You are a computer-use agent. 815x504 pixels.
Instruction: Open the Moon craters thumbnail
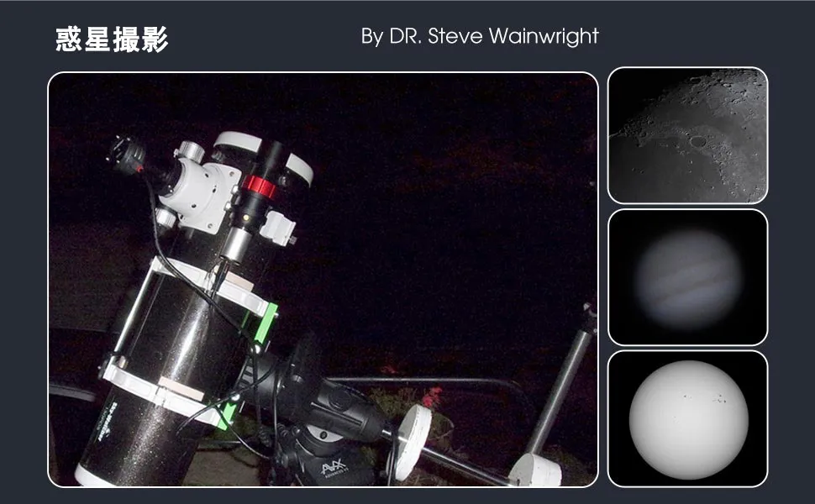coord(687,135)
